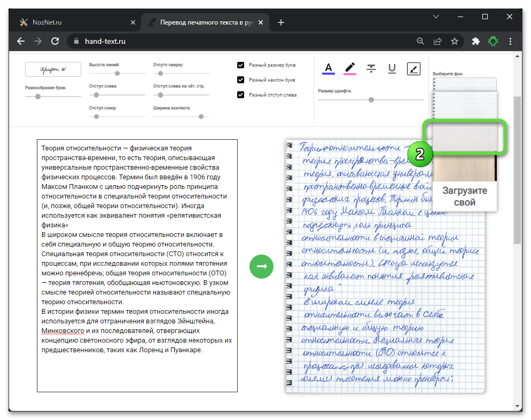The height and width of the screenshot is (420, 531).
Task: Click 'Загрузите свой' upload background button
Action: click(464, 196)
